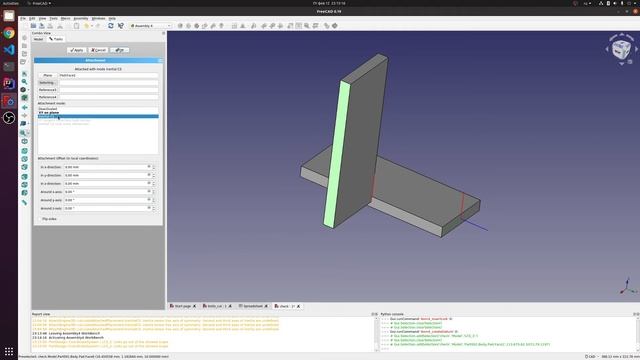Click the Around z-axis angle field

point(107,208)
